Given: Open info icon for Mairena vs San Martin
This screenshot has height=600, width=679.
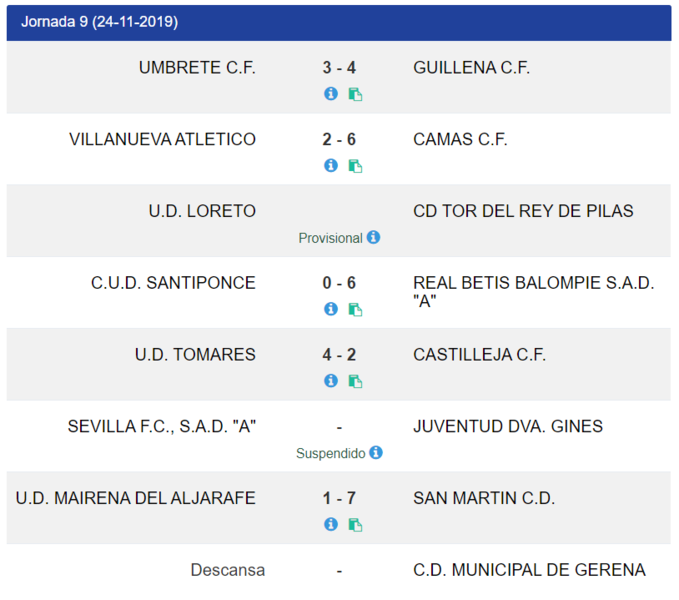Looking at the screenshot, I should pyautogui.click(x=331, y=524).
